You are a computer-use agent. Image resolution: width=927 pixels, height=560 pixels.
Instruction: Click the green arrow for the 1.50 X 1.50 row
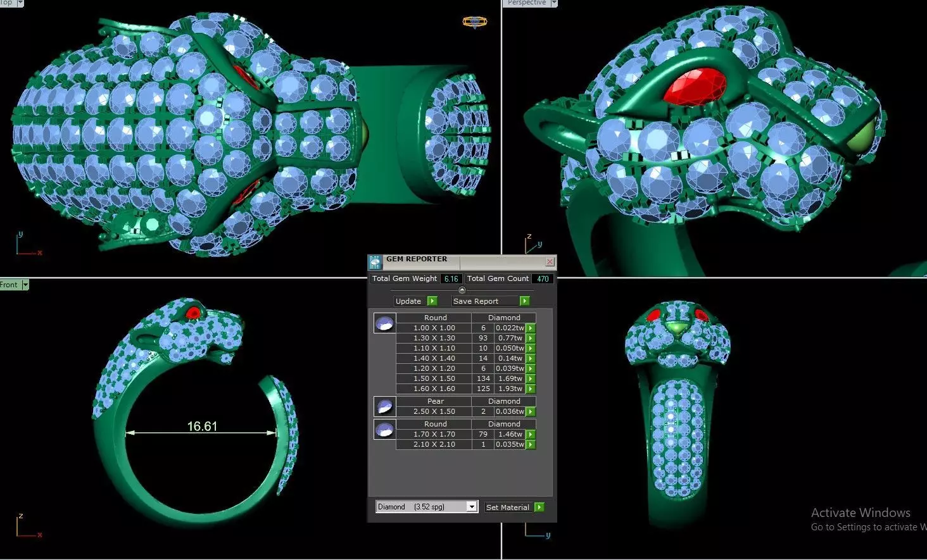tap(531, 378)
